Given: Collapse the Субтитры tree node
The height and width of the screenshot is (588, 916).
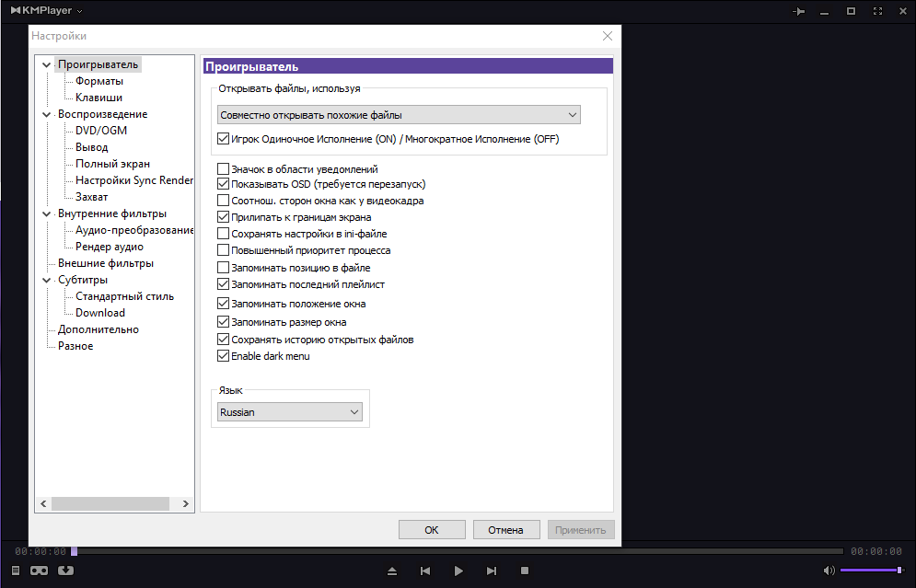Looking at the screenshot, I should [x=46, y=281].
